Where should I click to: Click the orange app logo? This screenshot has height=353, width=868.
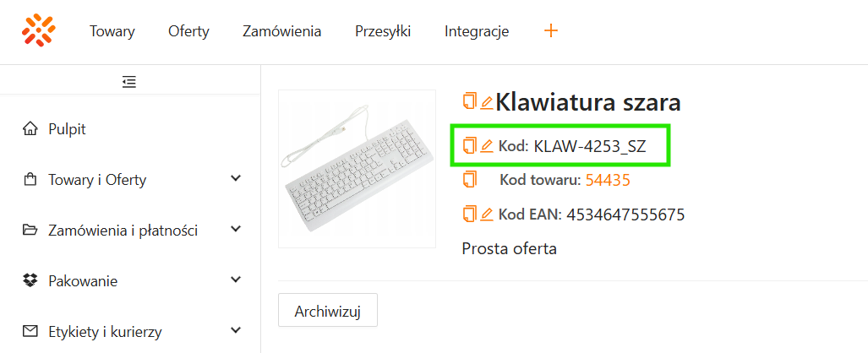[x=39, y=31]
